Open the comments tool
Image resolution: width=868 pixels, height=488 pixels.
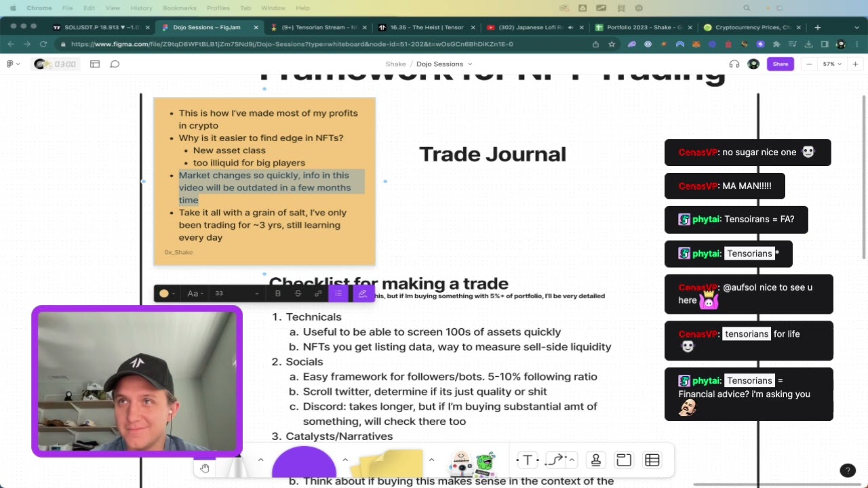click(x=115, y=64)
